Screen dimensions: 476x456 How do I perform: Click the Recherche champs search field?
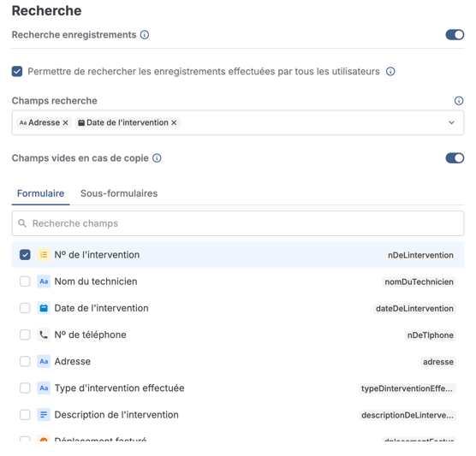[x=238, y=223]
